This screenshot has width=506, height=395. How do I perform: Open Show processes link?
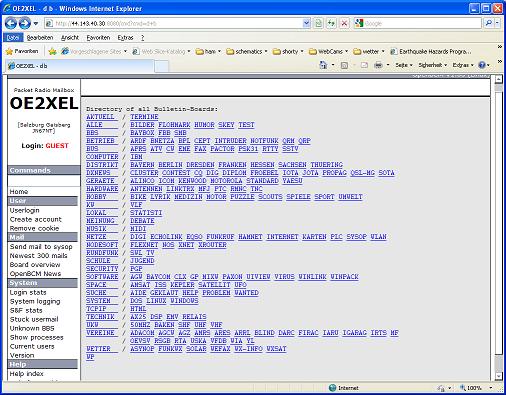(36, 337)
